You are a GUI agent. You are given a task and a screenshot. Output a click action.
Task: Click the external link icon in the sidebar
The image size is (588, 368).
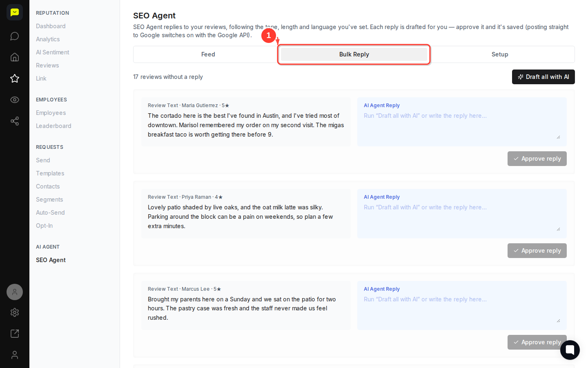[15, 334]
